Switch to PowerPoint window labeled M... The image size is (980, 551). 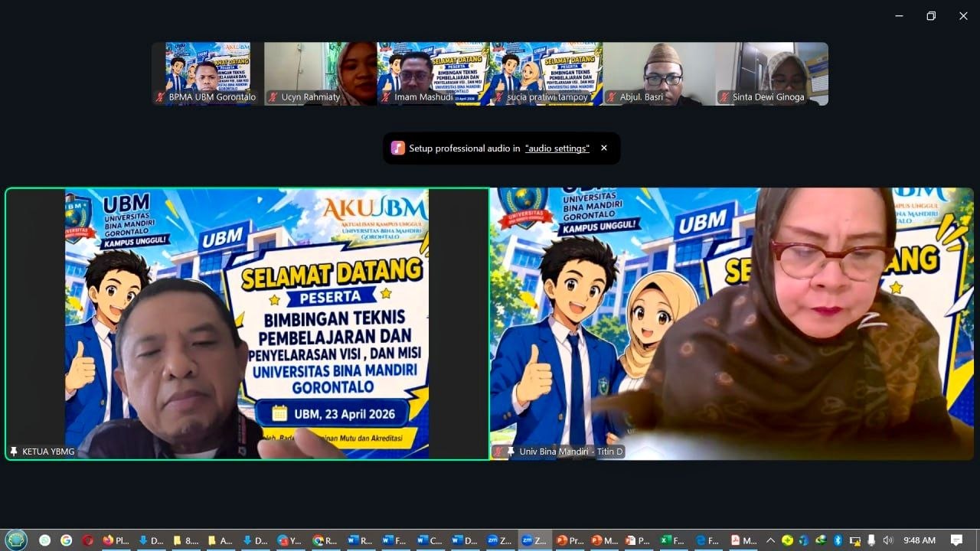pos(605,540)
